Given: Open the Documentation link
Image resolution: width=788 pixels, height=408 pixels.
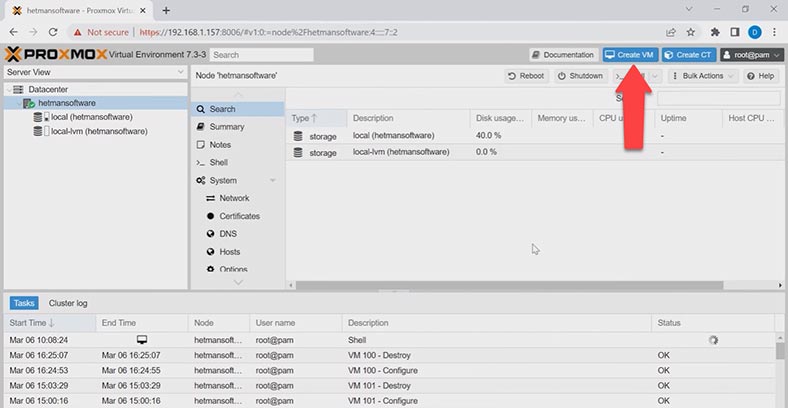Looking at the screenshot, I should (563, 55).
